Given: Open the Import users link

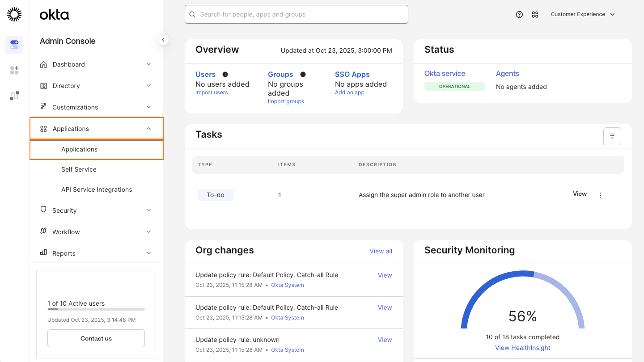Looking at the screenshot, I should (x=212, y=93).
